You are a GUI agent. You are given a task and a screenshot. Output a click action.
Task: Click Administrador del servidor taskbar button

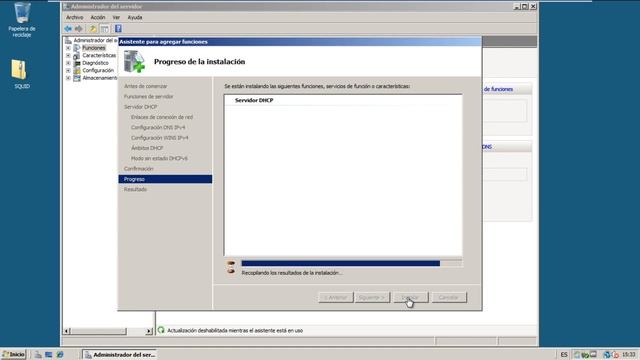tap(120, 355)
